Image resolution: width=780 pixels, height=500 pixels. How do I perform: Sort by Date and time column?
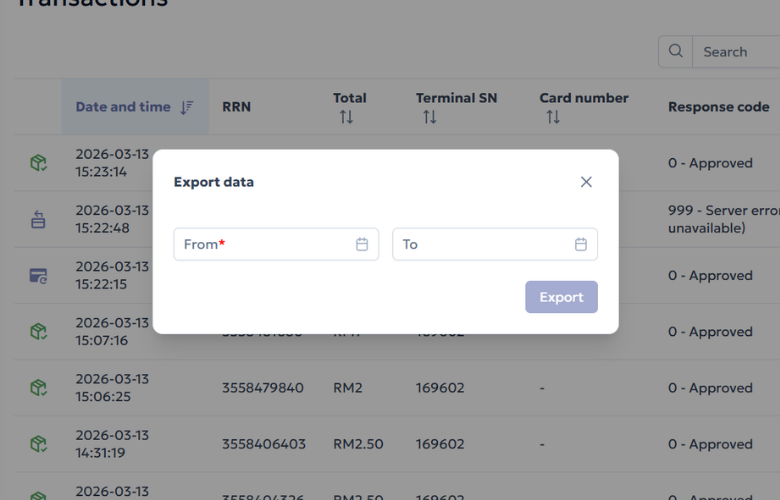coord(135,106)
